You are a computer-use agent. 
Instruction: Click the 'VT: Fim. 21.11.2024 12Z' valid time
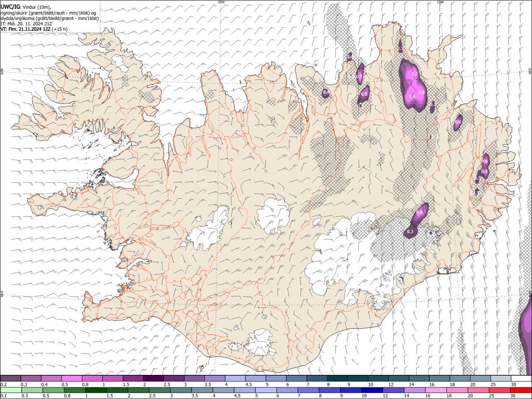click(26, 29)
